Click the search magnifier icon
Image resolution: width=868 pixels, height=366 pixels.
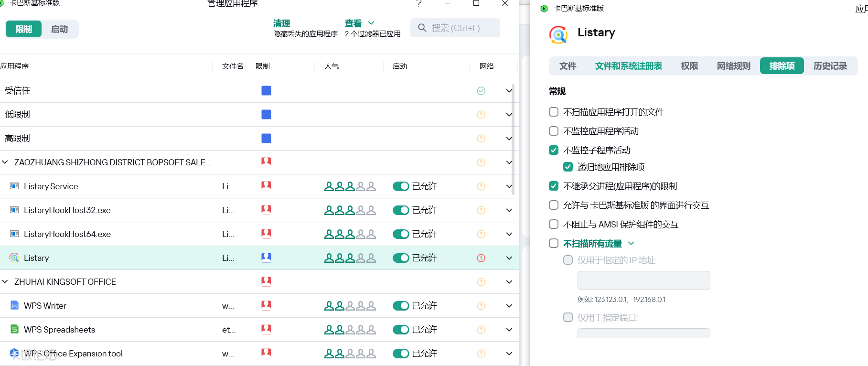coord(422,28)
